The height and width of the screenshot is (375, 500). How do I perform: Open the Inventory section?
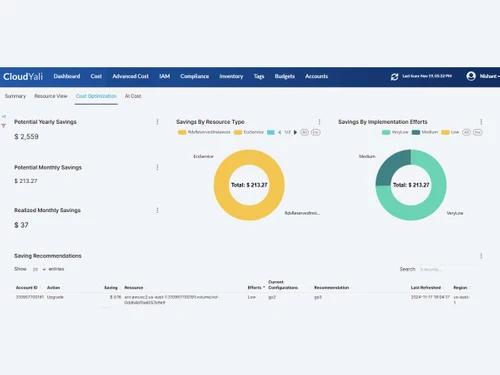click(231, 76)
